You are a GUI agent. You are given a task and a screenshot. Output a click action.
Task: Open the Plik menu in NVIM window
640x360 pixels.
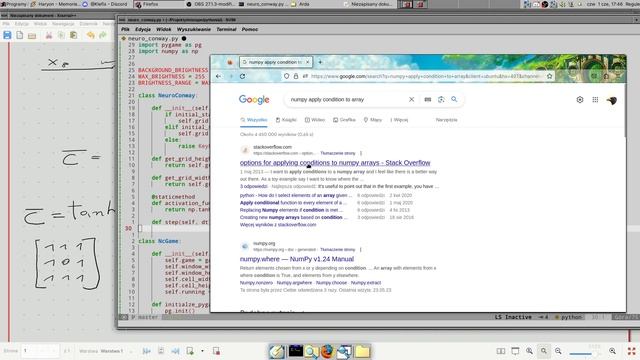(x=125, y=29)
